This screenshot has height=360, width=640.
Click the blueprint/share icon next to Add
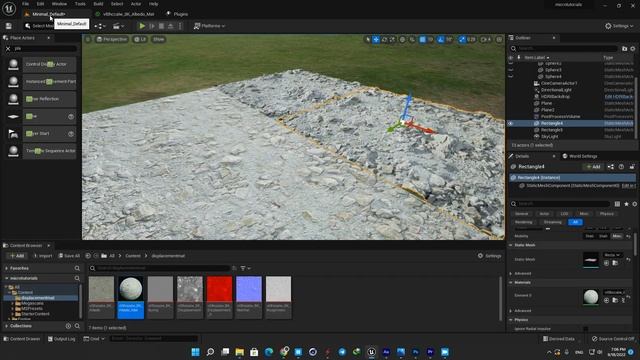(x=611, y=167)
